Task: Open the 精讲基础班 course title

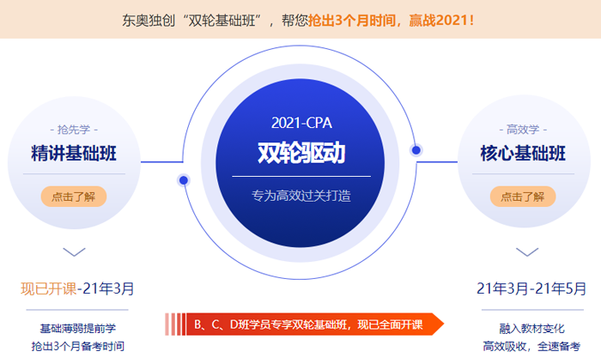Action: [x=74, y=154]
